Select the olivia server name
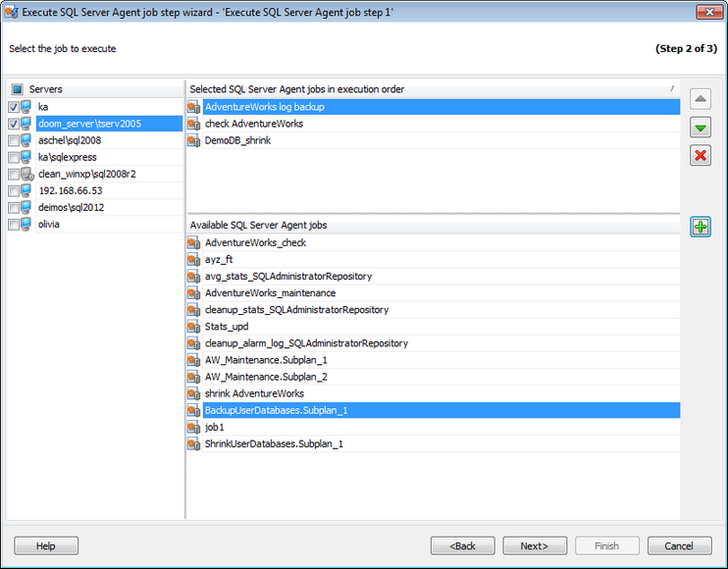This screenshot has width=728, height=569. click(49, 224)
